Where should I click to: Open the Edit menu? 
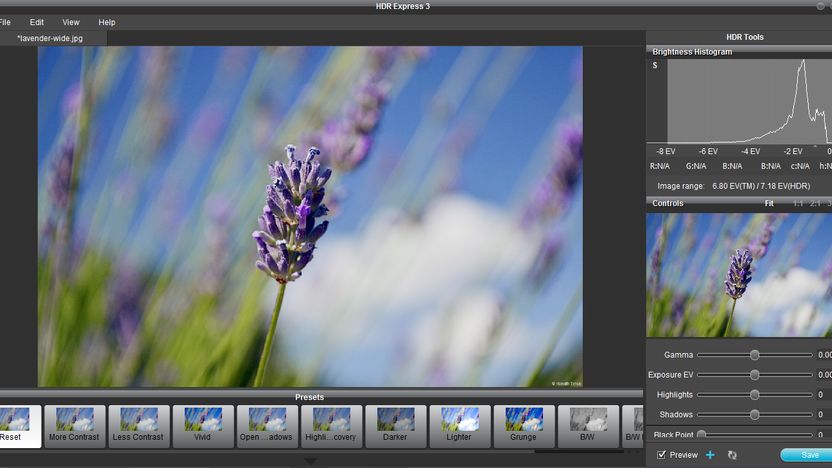pos(37,22)
